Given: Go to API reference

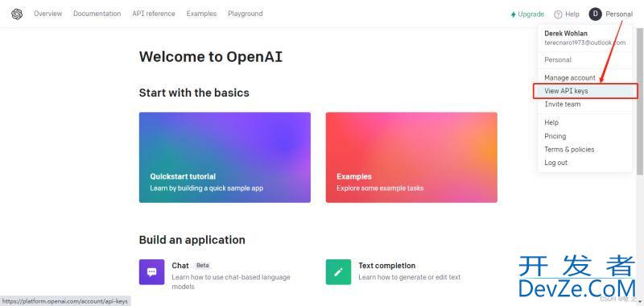Looking at the screenshot, I should pos(154,14).
